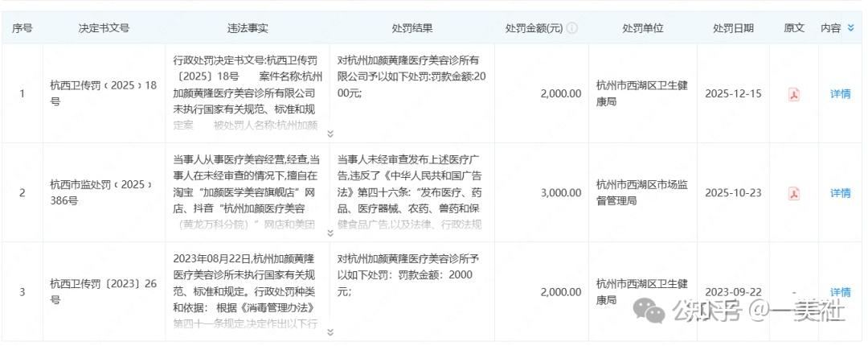
Task: Select document number 杭西卫传罚〔2025〕18号
Action: click(x=104, y=93)
